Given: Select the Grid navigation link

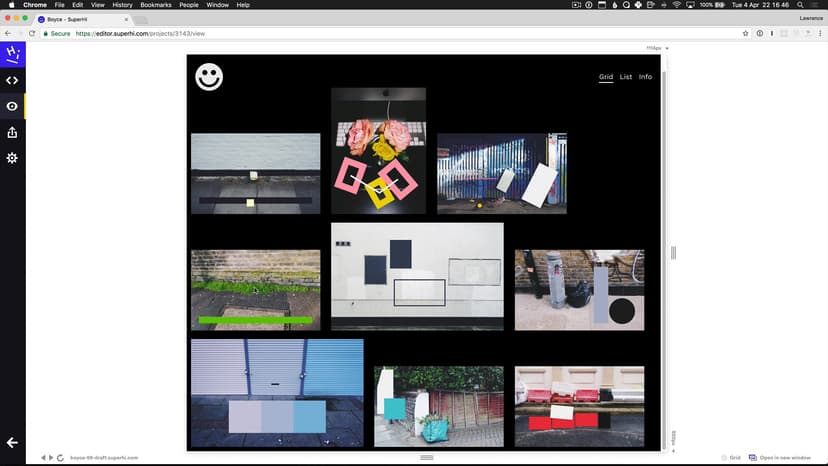Looking at the screenshot, I should pyautogui.click(x=606, y=77).
